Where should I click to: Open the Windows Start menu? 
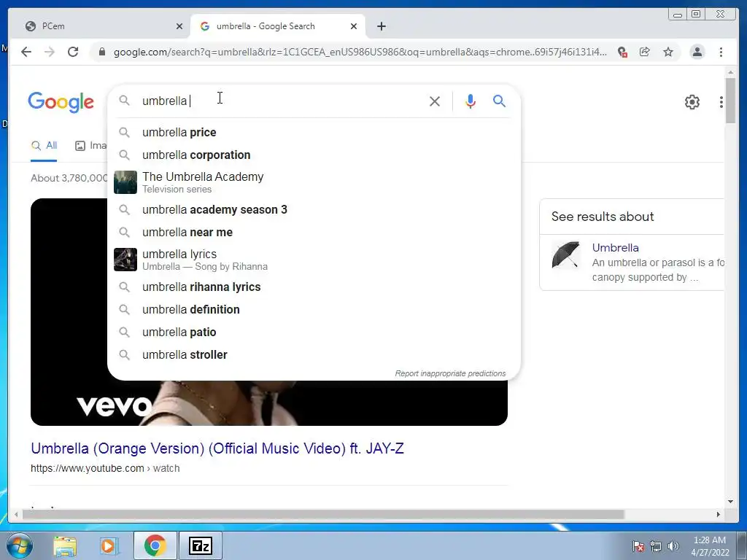[x=20, y=545]
